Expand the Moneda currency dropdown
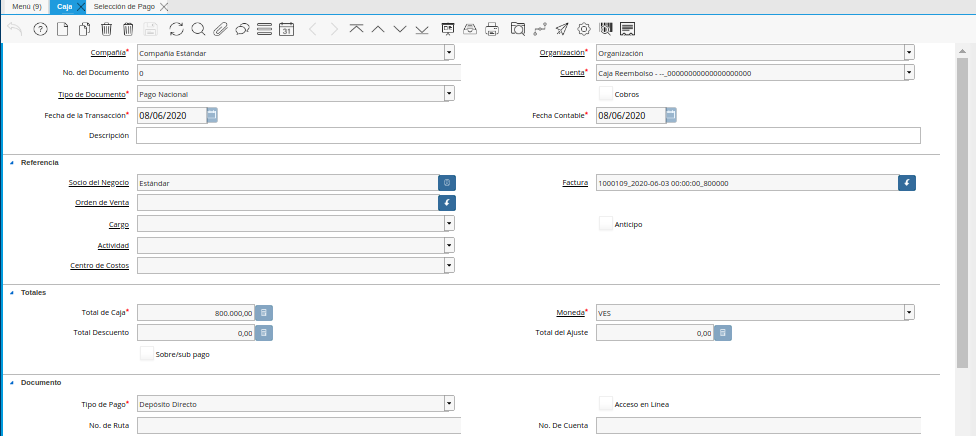The image size is (976, 436). click(x=909, y=312)
